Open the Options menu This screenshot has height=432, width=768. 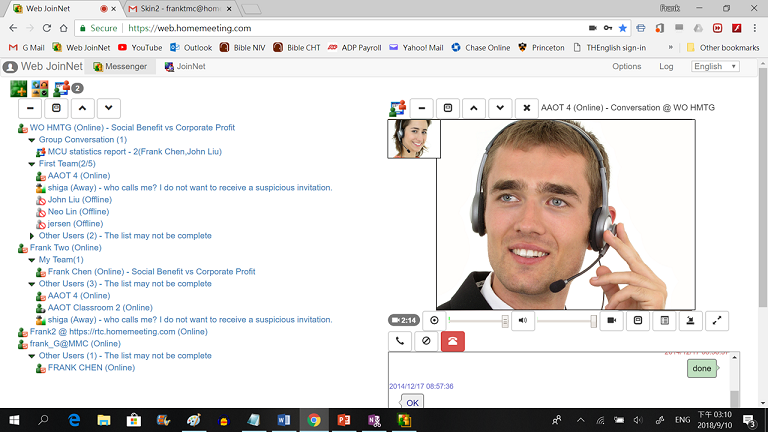pos(626,67)
